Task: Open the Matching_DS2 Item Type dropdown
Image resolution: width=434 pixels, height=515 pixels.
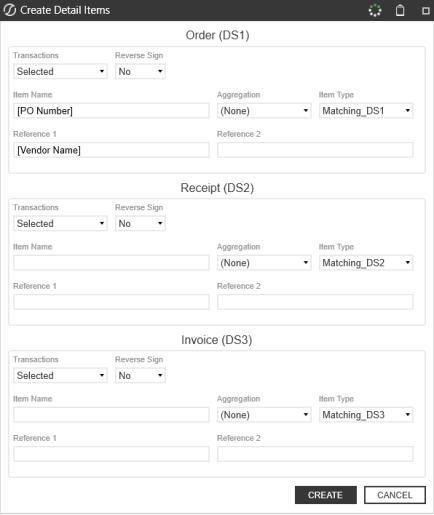Action: pyautogui.click(x=366, y=263)
